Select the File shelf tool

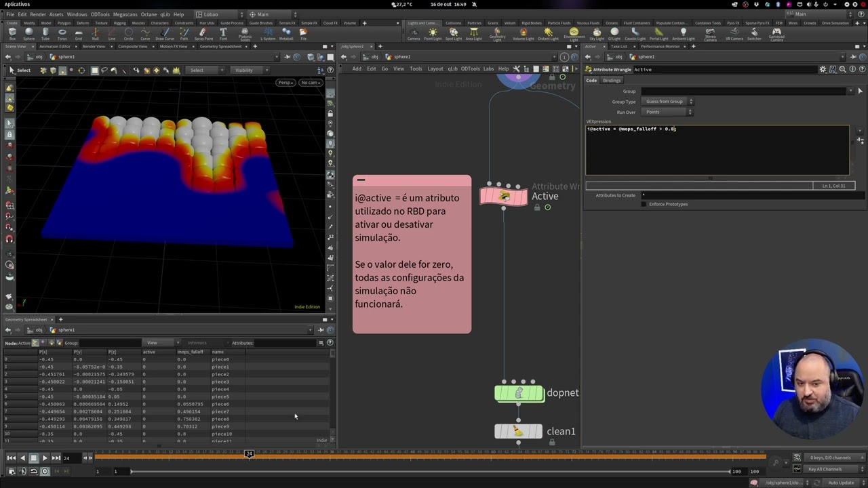303,34
